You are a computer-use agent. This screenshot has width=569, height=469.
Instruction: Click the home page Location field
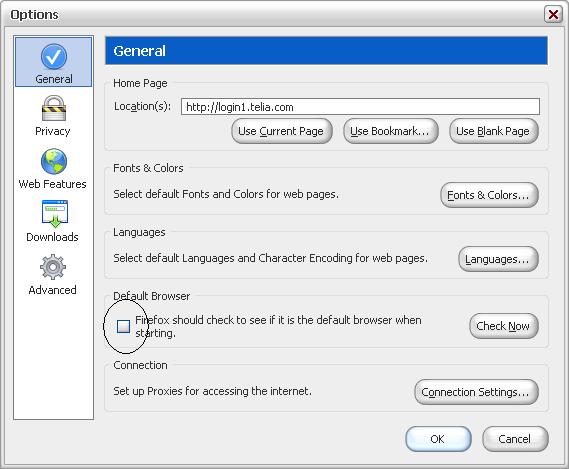[x=360, y=107]
